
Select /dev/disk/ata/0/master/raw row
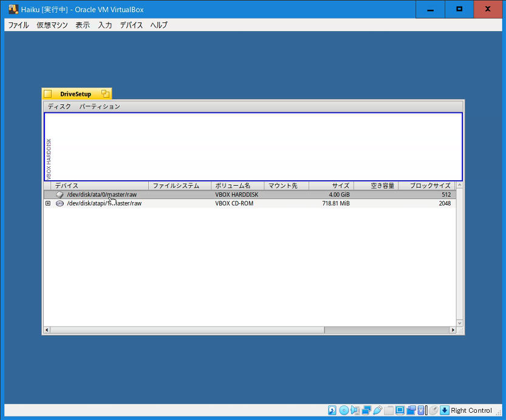250,194
